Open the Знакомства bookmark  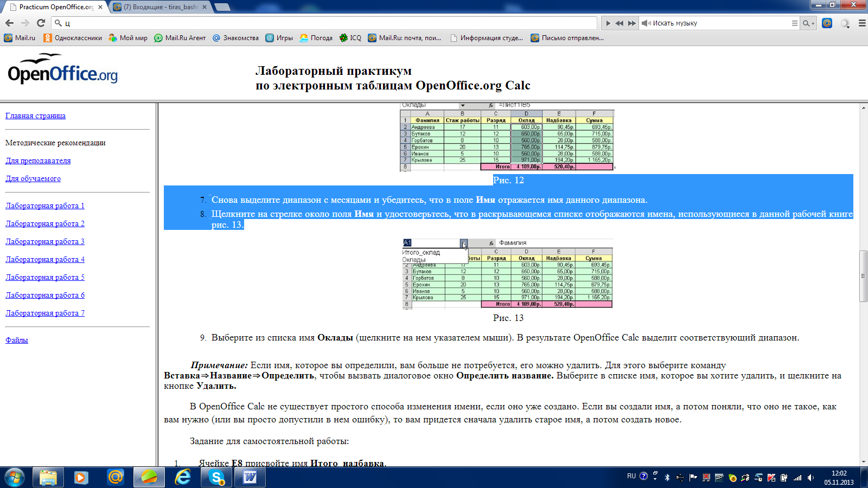(x=235, y=38)
